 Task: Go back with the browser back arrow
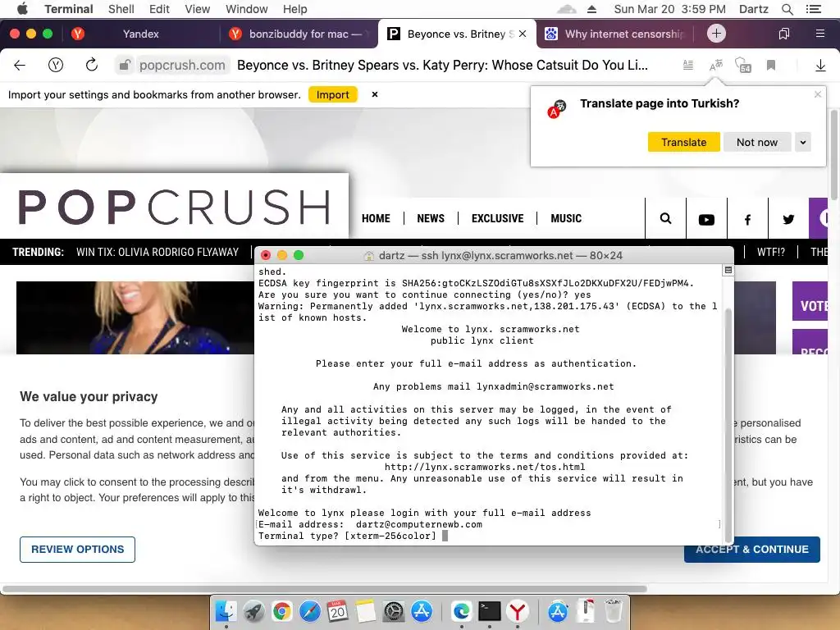20,66
